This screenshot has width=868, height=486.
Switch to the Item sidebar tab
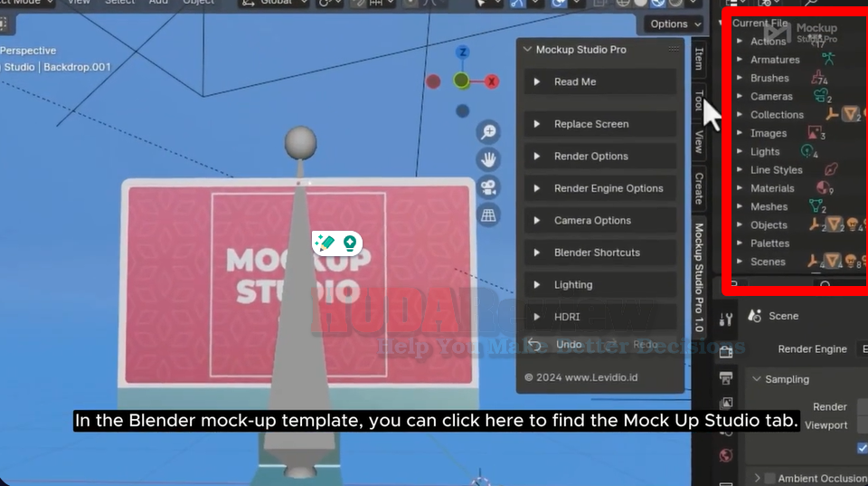[699, 58]
